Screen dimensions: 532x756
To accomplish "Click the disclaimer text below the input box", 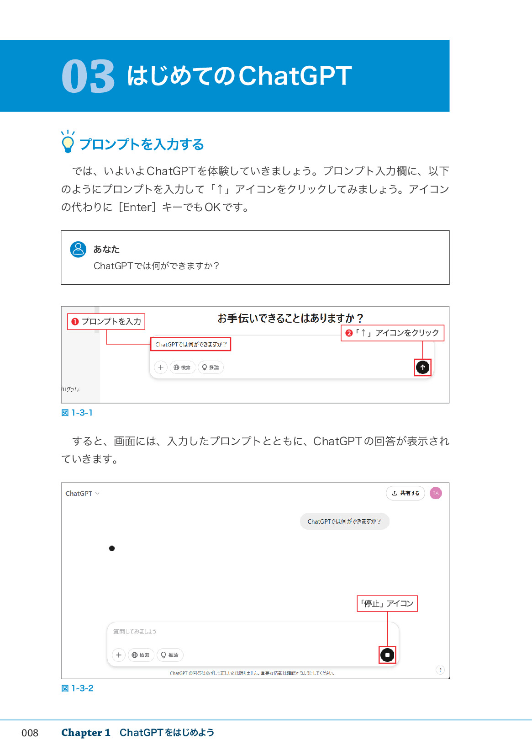I will click(x=252, y=673).
